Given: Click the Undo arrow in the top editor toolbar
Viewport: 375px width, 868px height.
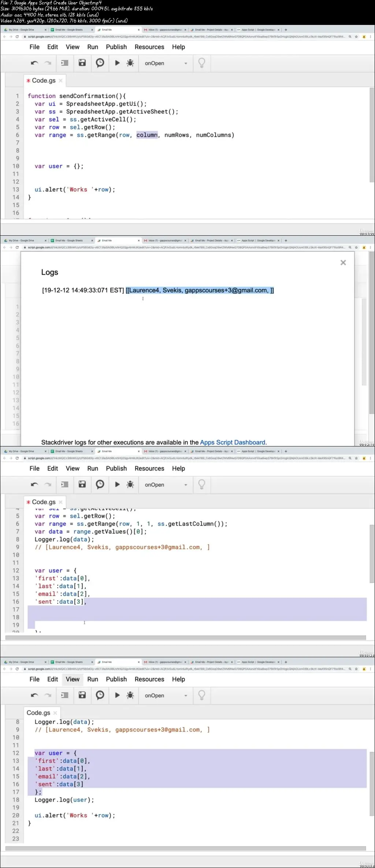Looking at the screenshot, I should pos(34,63).
